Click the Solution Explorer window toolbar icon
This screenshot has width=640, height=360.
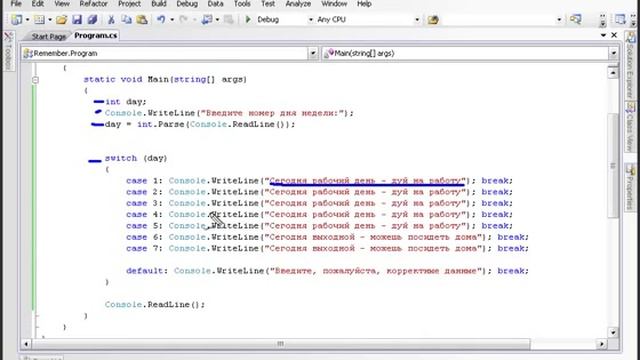point(576,19)
